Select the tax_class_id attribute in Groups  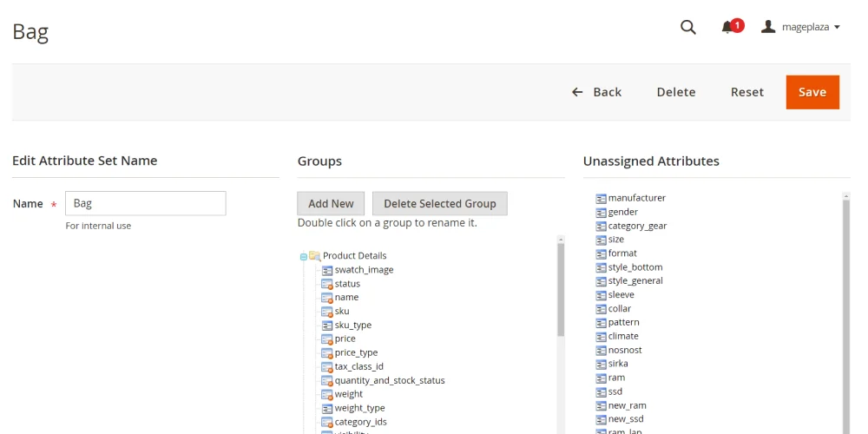358,366
